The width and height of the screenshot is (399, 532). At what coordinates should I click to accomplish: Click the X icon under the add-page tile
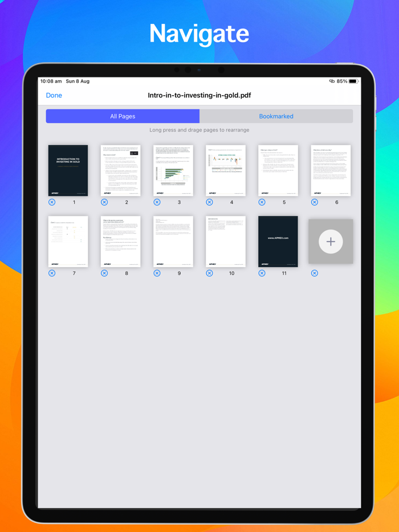click(x=315, y=273)
